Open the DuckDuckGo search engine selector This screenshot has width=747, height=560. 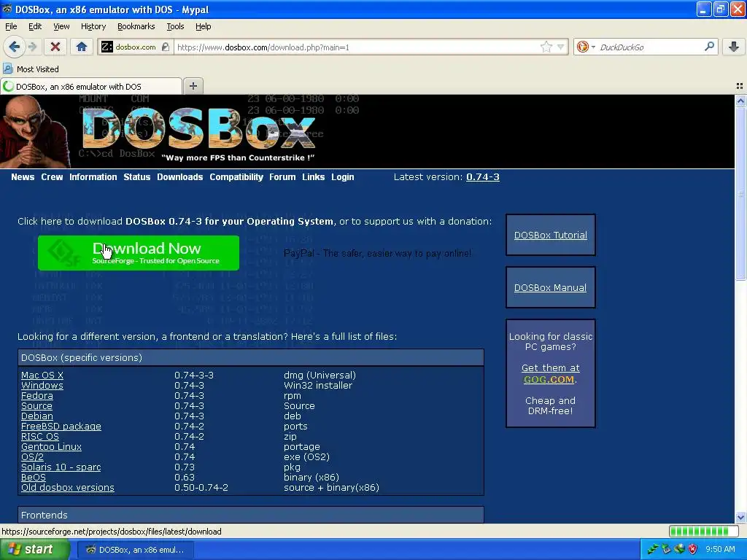pyautogui.click(x=586, y=47)
